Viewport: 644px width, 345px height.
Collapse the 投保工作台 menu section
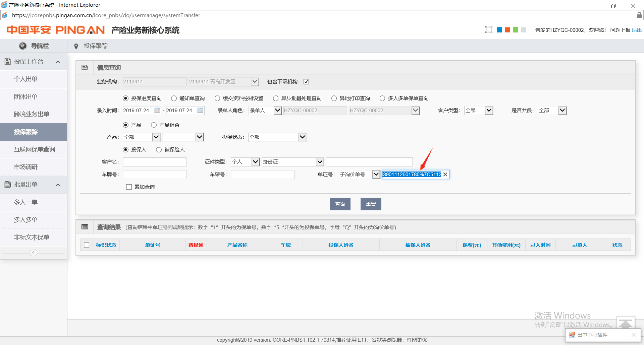[58, 62]
